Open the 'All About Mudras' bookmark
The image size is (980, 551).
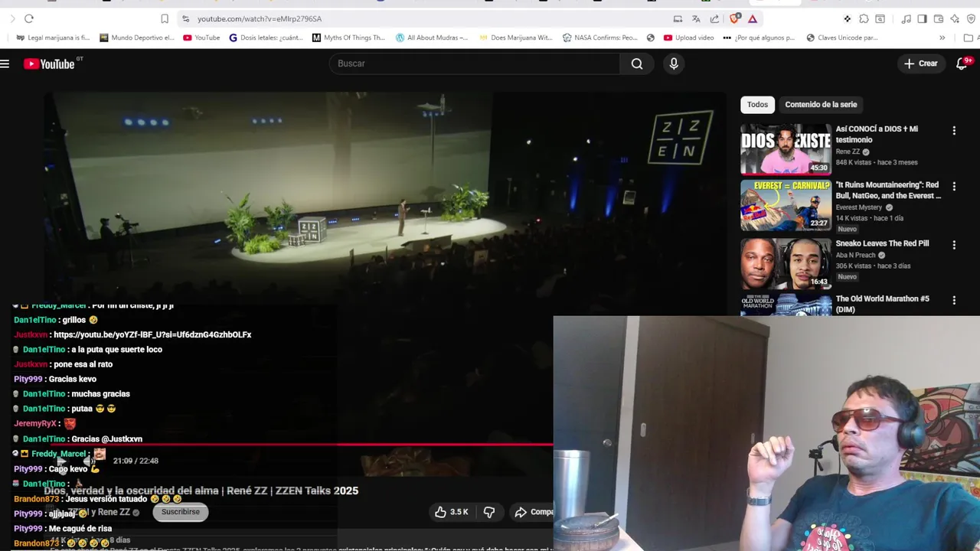click(x=432, y=37)
